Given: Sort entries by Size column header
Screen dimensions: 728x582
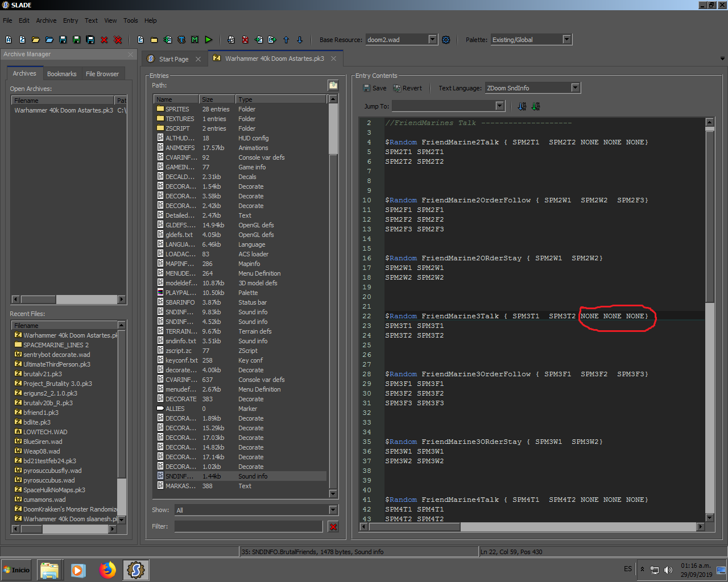Looking at the screenshot, I should coord(217,99).
